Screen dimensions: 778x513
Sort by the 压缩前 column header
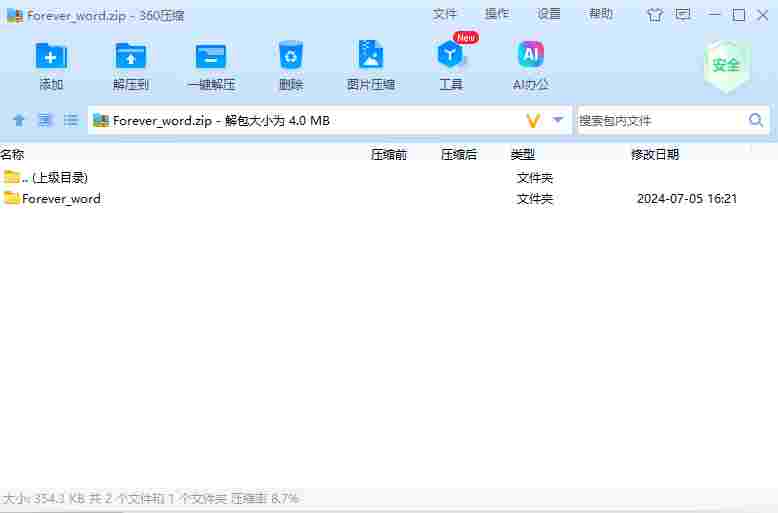click(389, 154)
